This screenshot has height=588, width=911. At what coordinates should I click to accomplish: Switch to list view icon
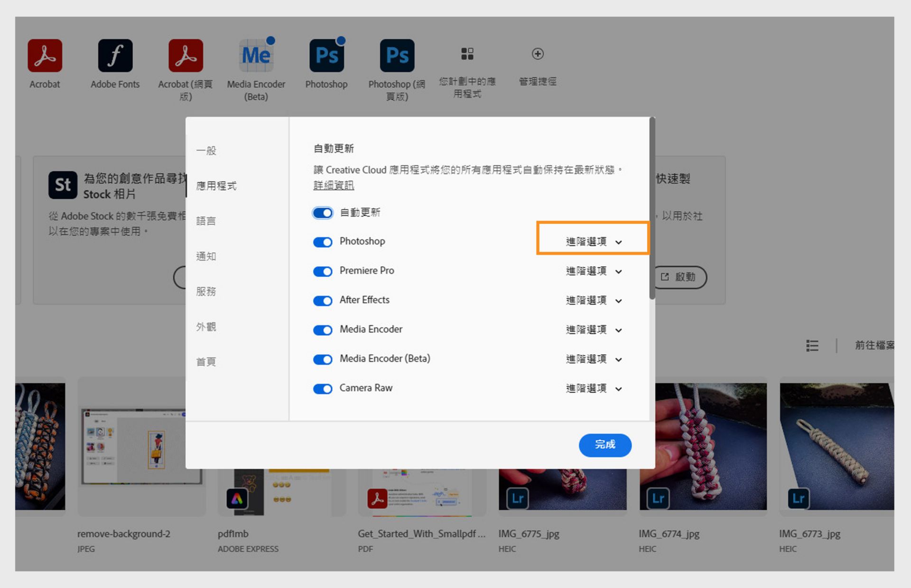[812, 346]
